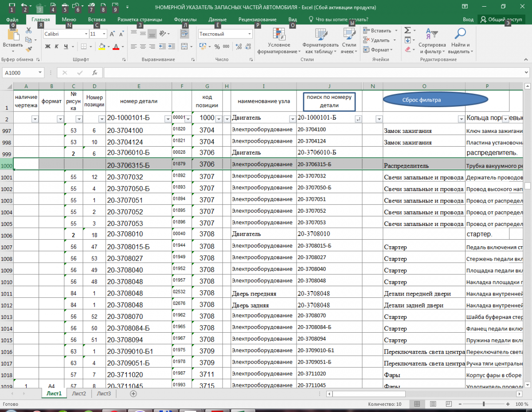
Task: Open filter dropdown for наименование узла column
Action: coord(292,119)
